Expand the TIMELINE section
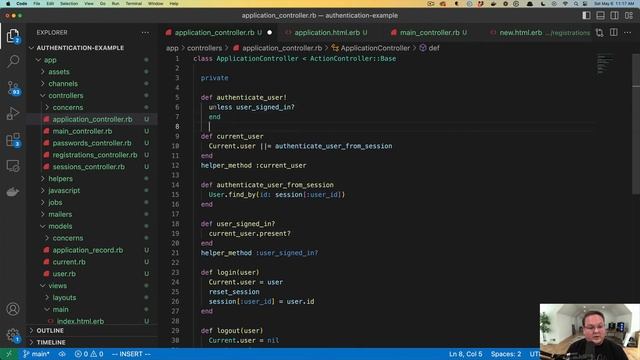Image resolution: width=640 pixels, height=360 pixels. click(x=51, y=342)
